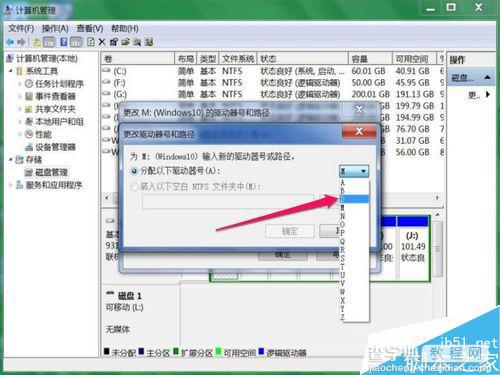Open the drive letter combo box showing M

tap(354, 171)
